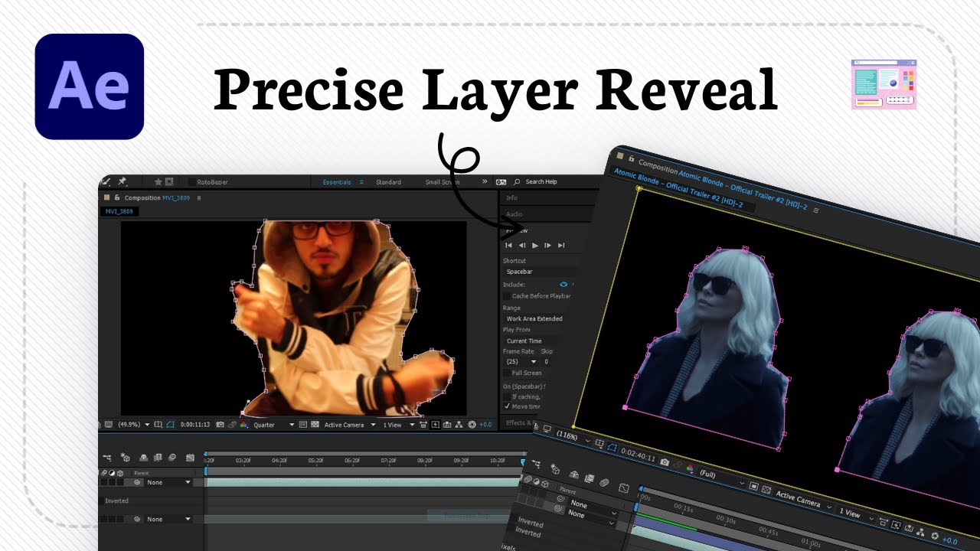Image resolution: width=980 pixels, height=551 pixels.
Task: Click the flowchart icon in MVI_3809 viewer bar
Action: point(459,425)
